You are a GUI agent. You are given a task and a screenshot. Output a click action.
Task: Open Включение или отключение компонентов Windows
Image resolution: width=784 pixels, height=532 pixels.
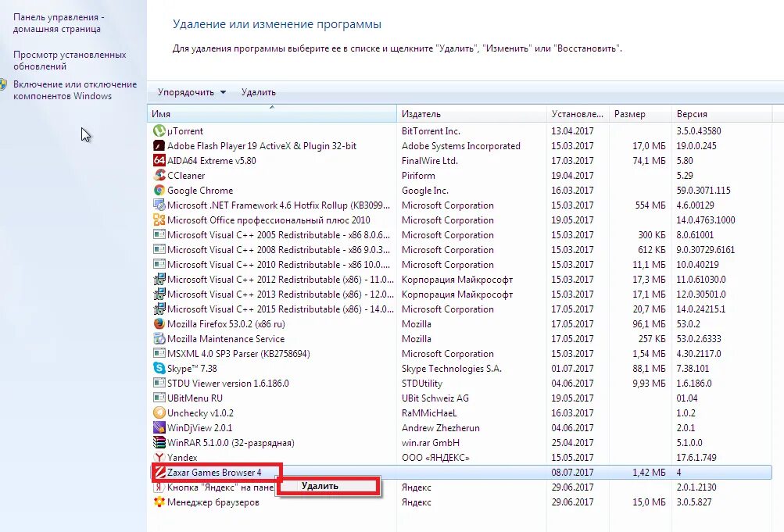[x=75, y=90]
